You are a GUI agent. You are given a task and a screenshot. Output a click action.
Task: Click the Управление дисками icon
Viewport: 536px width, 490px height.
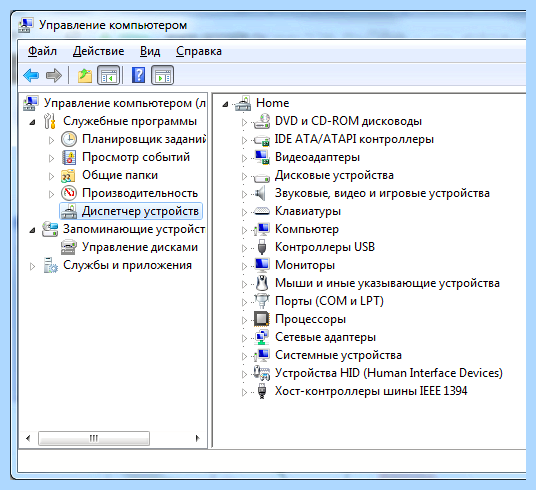click(x=69, y=247)
